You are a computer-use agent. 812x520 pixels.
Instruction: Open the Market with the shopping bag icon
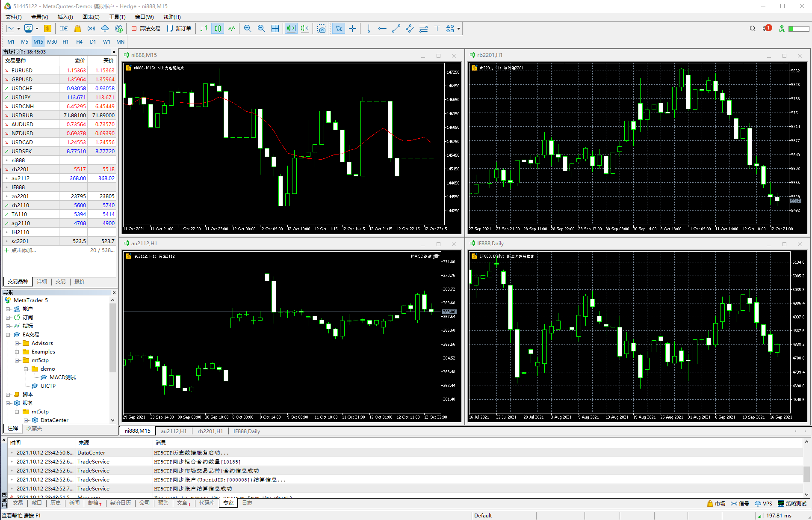click(x=77, y=28)
